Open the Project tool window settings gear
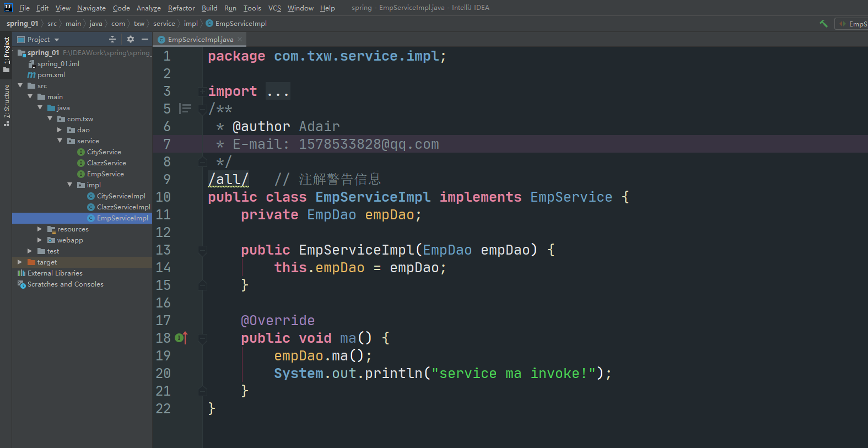Screen dimensions: 868x448 pyautogui.click(x=131, y=39)
